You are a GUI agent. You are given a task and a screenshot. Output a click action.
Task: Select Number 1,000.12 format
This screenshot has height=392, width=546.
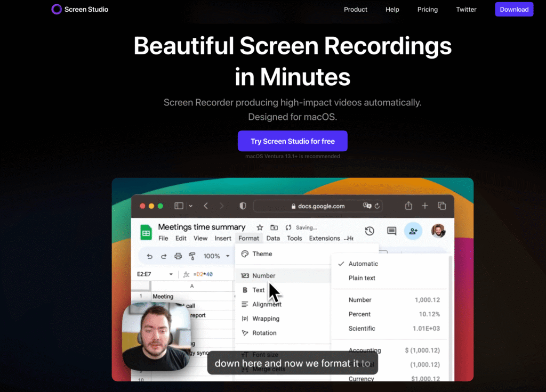(389, 300)
